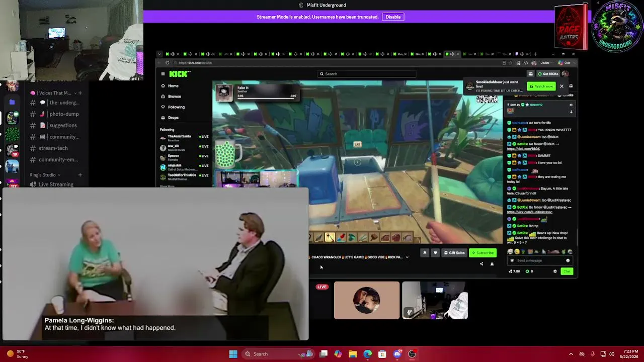
Task: Toggle the follow heart button
Action: coord(435,253)
